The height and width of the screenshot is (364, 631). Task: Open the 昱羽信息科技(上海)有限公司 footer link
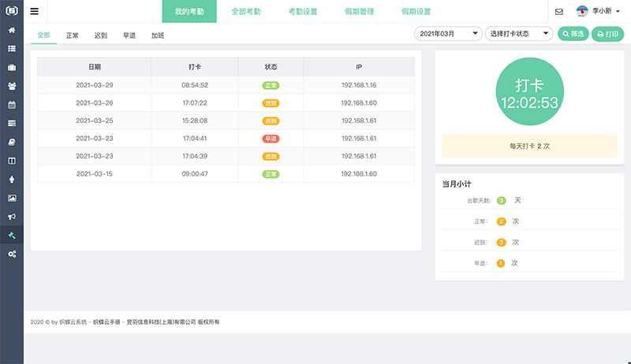[x=162, y=321]
